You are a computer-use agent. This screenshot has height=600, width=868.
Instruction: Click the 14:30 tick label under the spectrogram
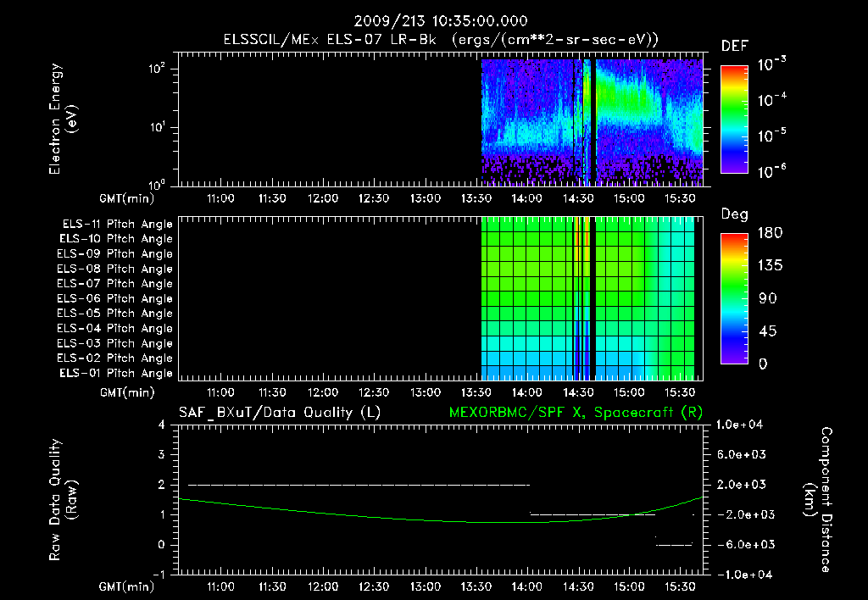click(578, 198)
